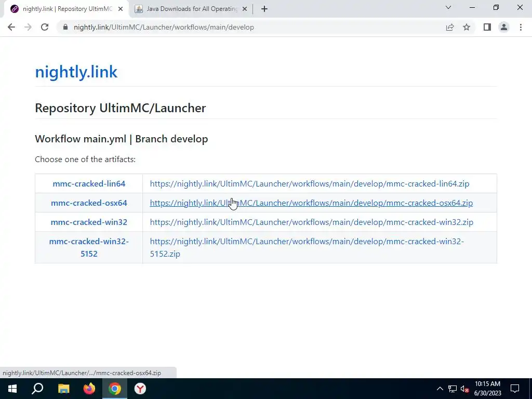Click the Repository UltimMC/Launcher heading
The image size is (532, 399).
pos(120,108)
